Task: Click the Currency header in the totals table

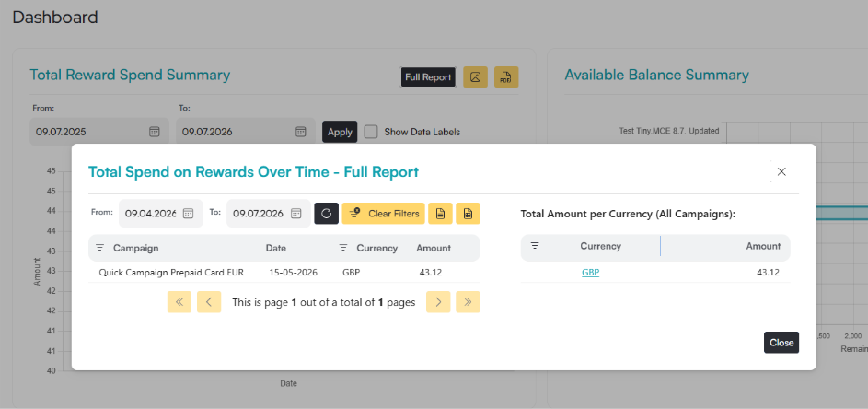Action: click(601, 246)
